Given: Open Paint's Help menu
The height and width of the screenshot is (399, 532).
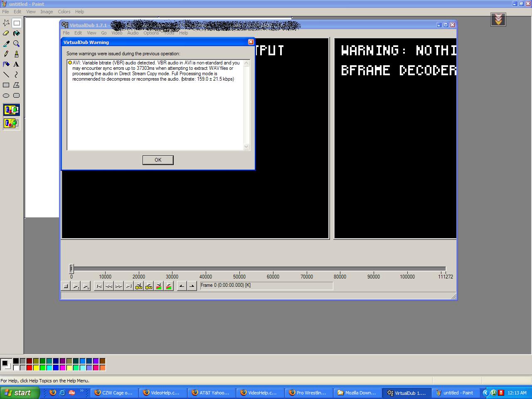Looking at the screenshot, I should [79, 12].
